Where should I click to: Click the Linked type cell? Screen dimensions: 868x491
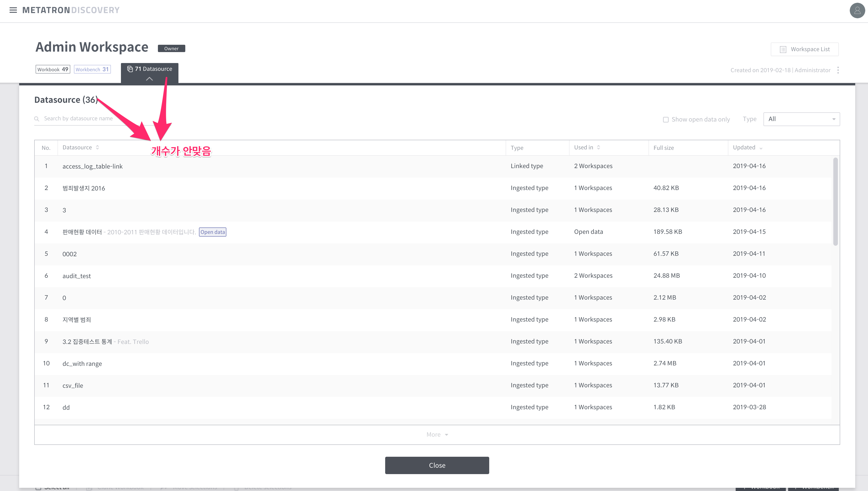click(x=527, y=166)
